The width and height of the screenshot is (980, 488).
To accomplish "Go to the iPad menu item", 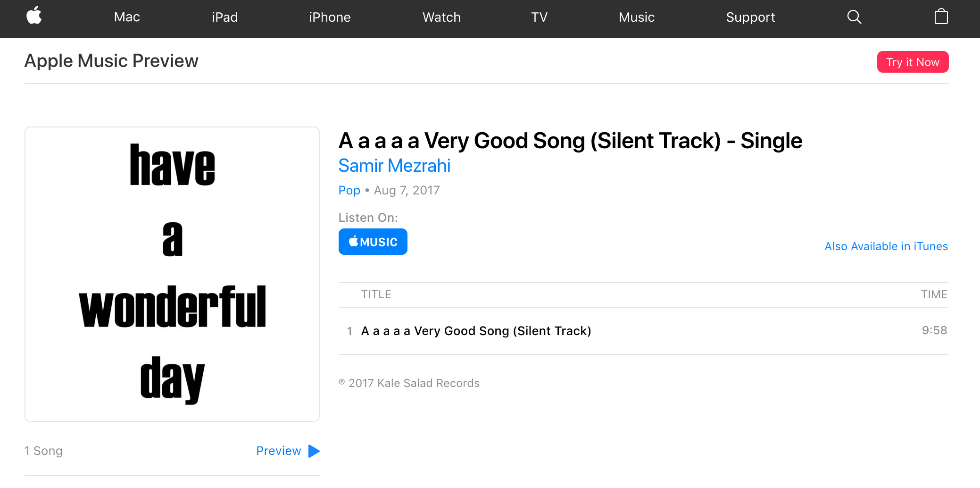I will (x=224, y=17).
